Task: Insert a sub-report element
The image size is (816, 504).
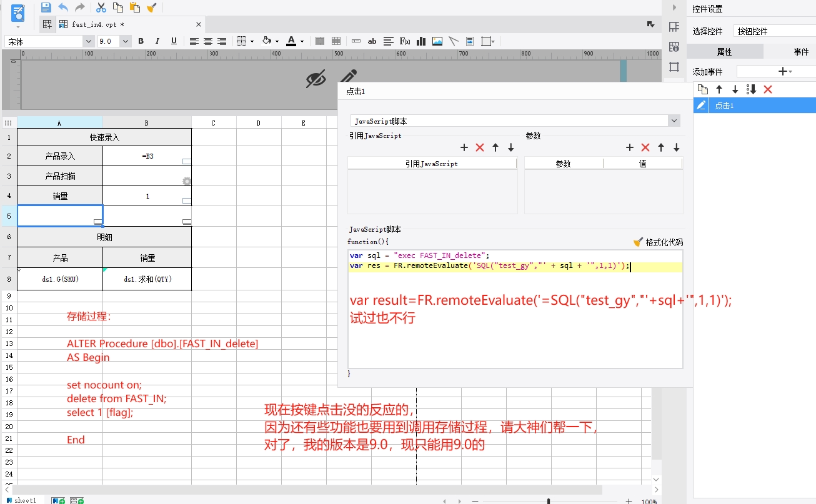Action: [x=470, y=41]
